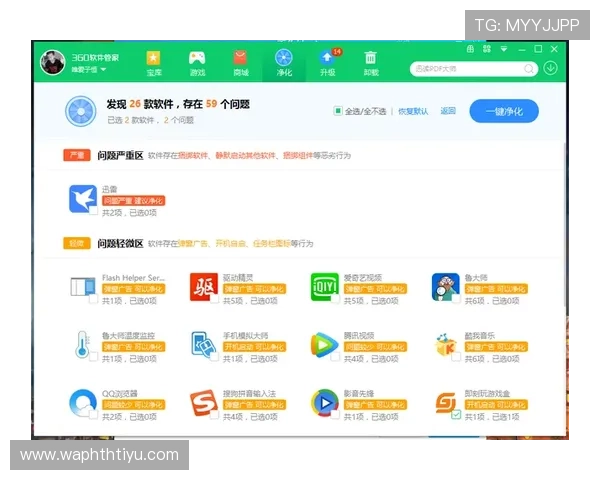Click the text 共5项，已选0项 under 爱奇艺视频
This screenshot has height=480, width=600.
point(371,301)
